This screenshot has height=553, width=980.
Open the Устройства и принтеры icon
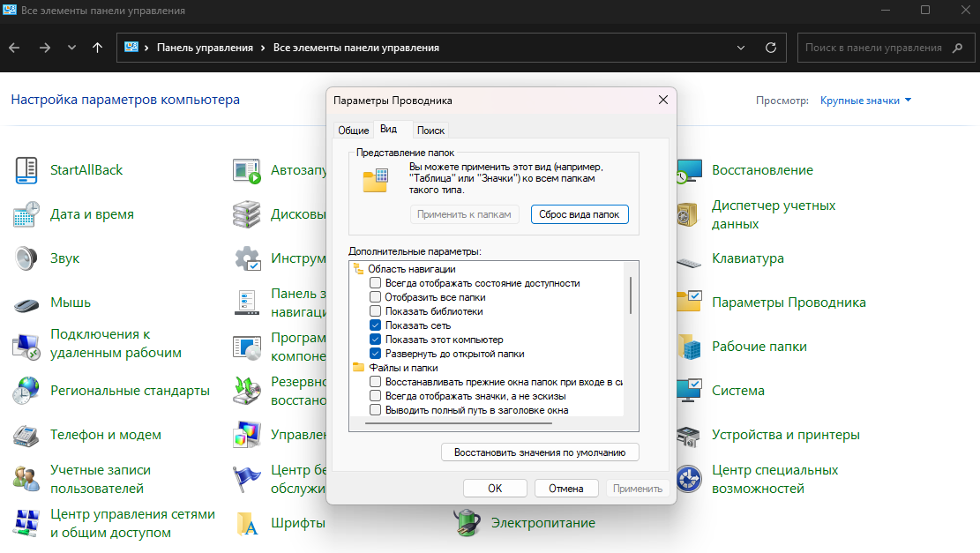(688, 435)
